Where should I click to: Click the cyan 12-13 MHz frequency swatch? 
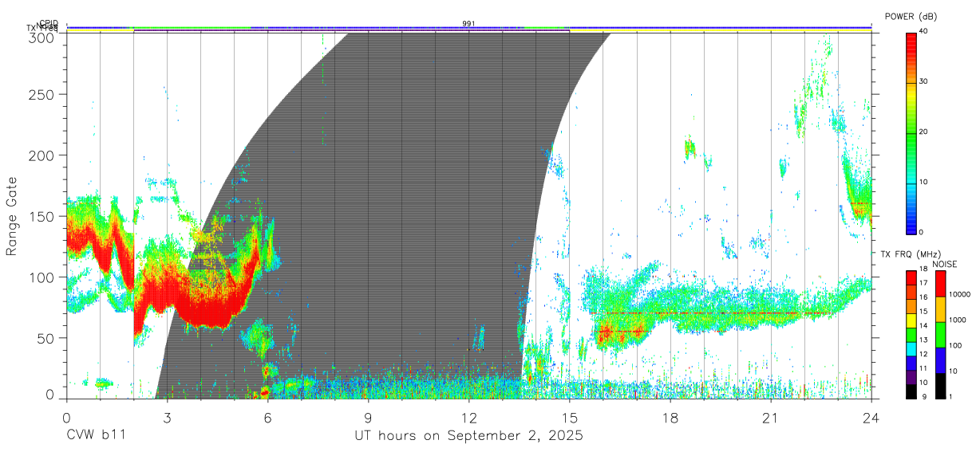pyautogui.click(x=911, y=349)
